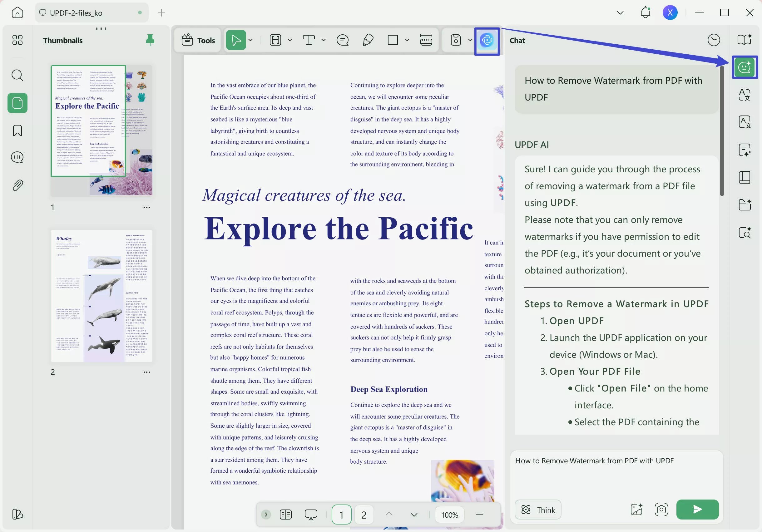This screenshot has width=762, height=532.
Task: Expand the shape tool dropdown
Action: (408, 40)
